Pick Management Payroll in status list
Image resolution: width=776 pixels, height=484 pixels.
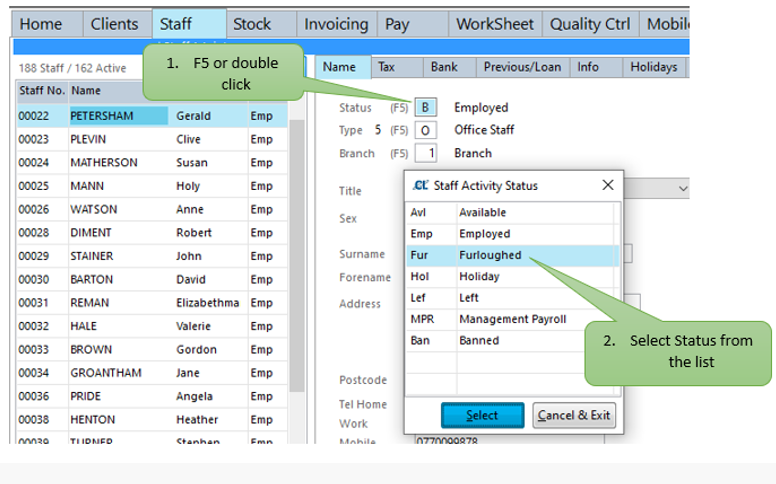511,319
